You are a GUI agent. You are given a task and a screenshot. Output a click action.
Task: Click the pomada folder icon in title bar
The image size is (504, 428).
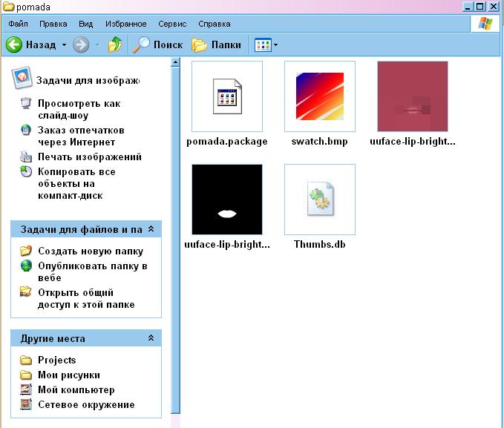8,7
